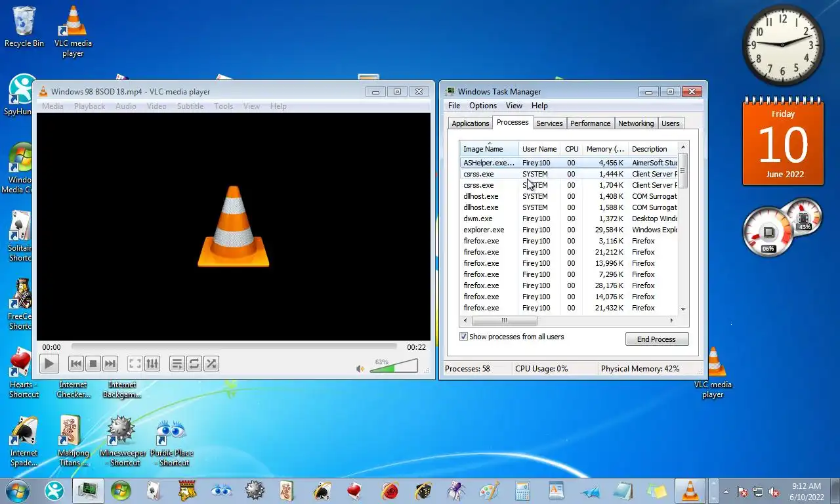Image resolution: width=840 pixels, height=504 pixels.
Task: Select Mahjong Titans desktop icon
Action: (x=73, y=441)
